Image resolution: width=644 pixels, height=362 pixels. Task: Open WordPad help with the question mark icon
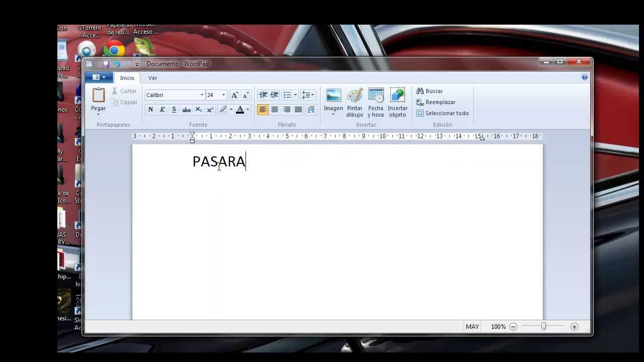[584, 77]
